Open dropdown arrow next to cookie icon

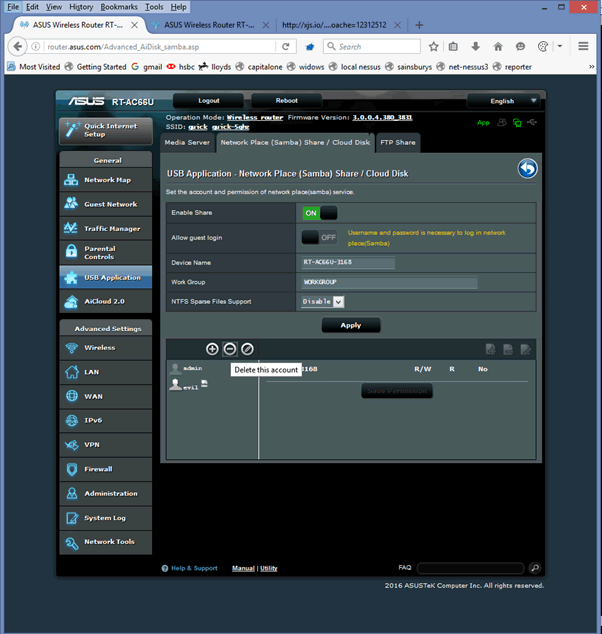560,46
